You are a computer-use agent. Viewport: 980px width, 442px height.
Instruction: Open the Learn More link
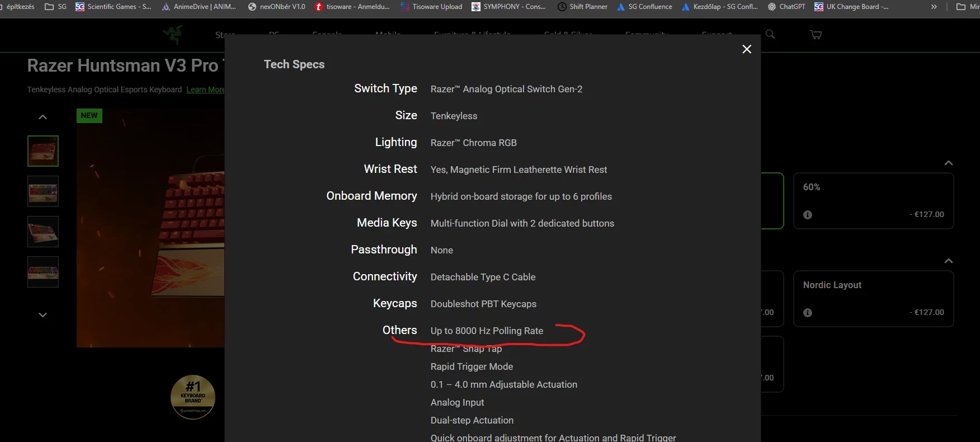coord(205,90)
